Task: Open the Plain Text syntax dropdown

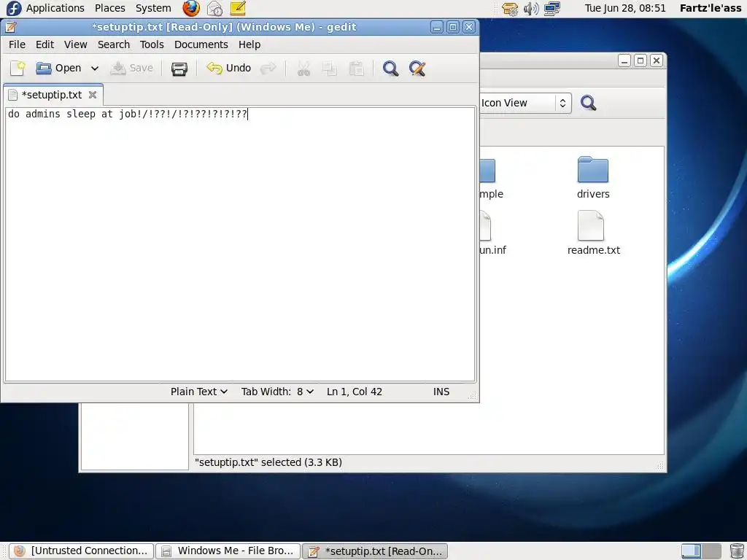Action: click(x=199, y=392)
